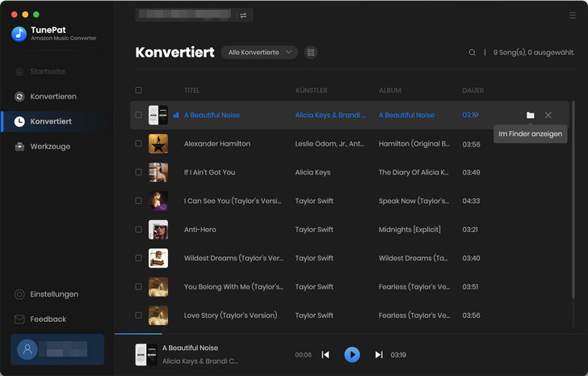Check the Alexander Hamilton row checkbox
588x376 pixels.
pyautogui.click(x=139, y=144)
